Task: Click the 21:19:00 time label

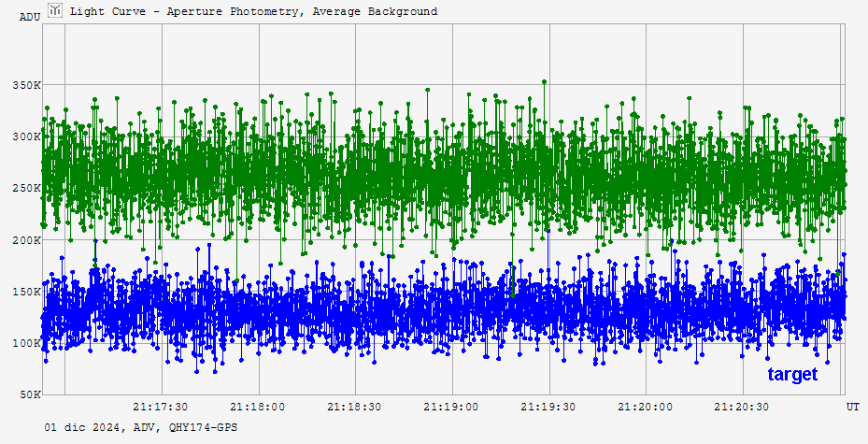Action: (x=451, y=407)
